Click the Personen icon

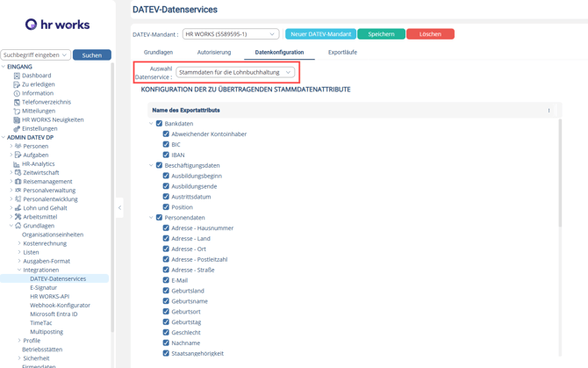pyautogui.click(x=18, y=146)
